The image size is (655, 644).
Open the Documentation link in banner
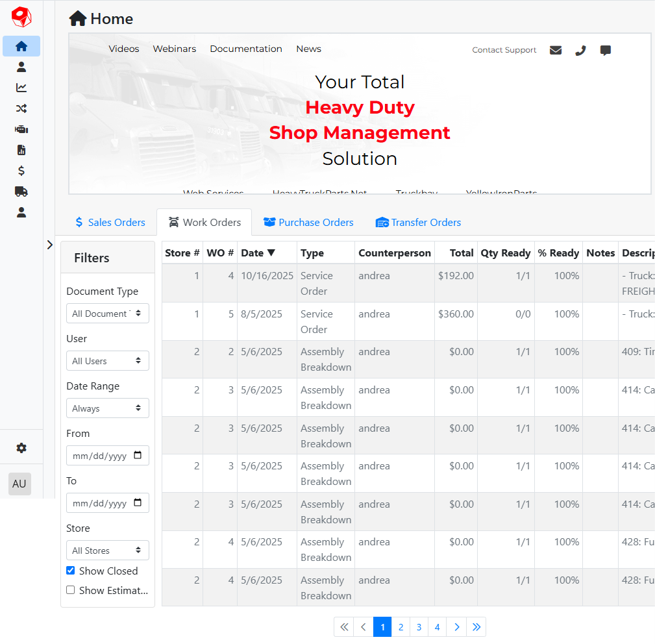pos(246,49)
